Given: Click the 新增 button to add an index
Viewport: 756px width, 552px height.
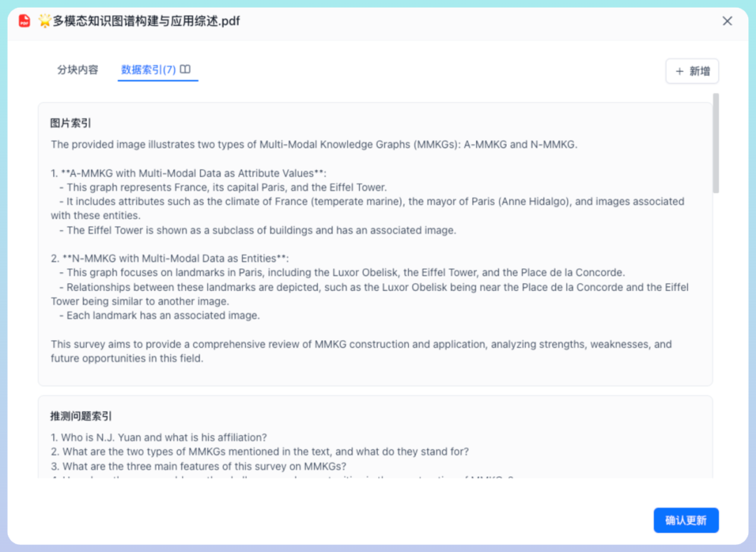Looking at the screenshot, I should coord(692,71).
